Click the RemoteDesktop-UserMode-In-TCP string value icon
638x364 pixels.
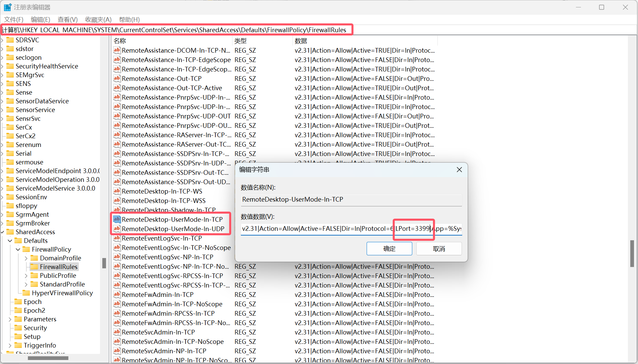coord(117,219)
